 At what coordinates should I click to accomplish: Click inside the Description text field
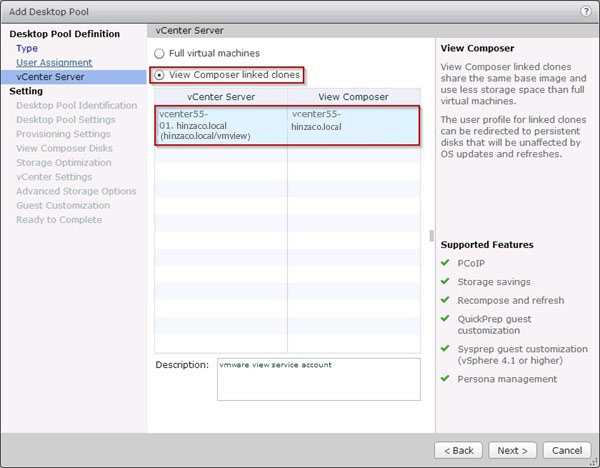click(318, 378)
